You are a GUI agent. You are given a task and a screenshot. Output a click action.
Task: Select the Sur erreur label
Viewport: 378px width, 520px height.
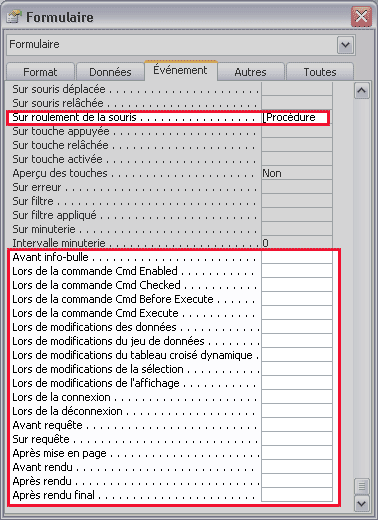click(x=37, y=187)
